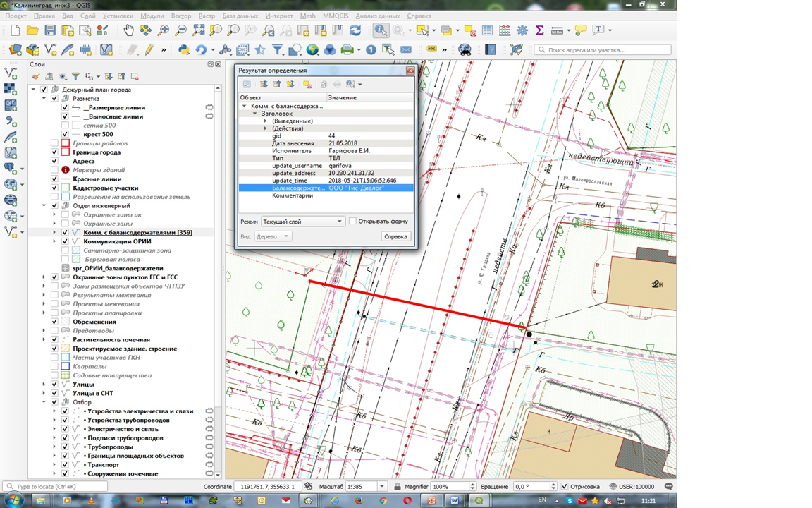812x508 pixels.
Task: Select the Pan Map hand tool
Action: click(129, 30)
